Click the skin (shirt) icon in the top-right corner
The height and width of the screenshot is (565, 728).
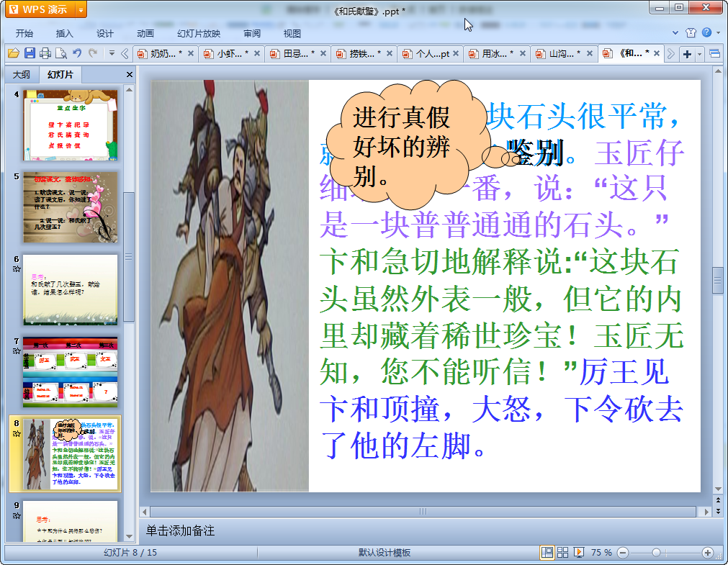[691, 32]
